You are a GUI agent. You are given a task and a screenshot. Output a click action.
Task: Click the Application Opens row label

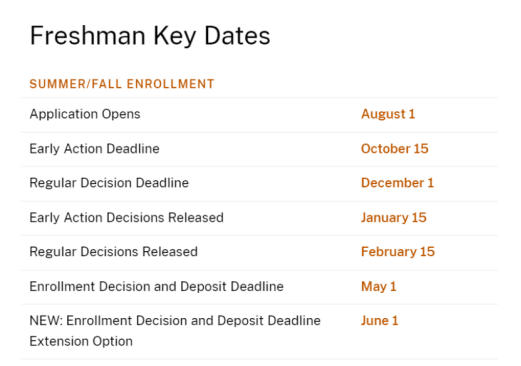[85, 114]
